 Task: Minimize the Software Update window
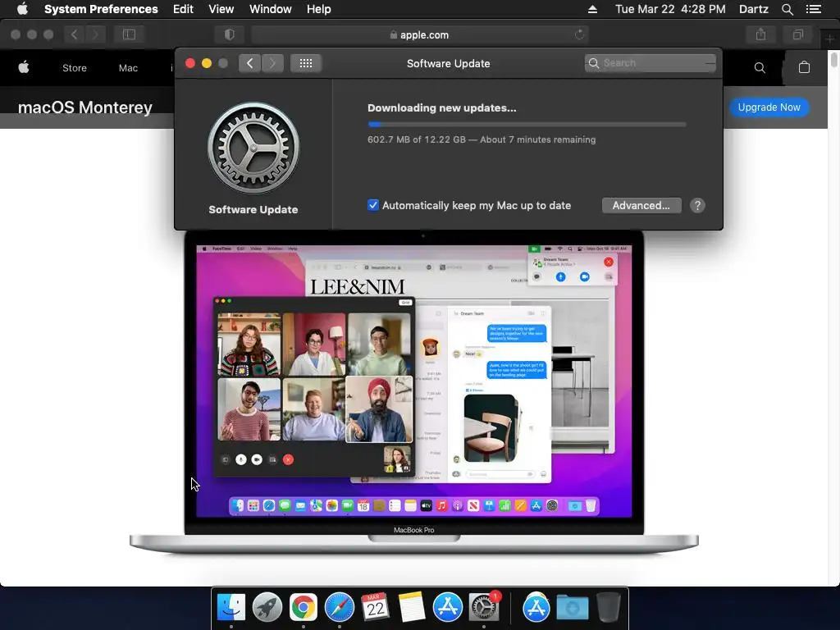pyautogui.click(x=206, y=63)
